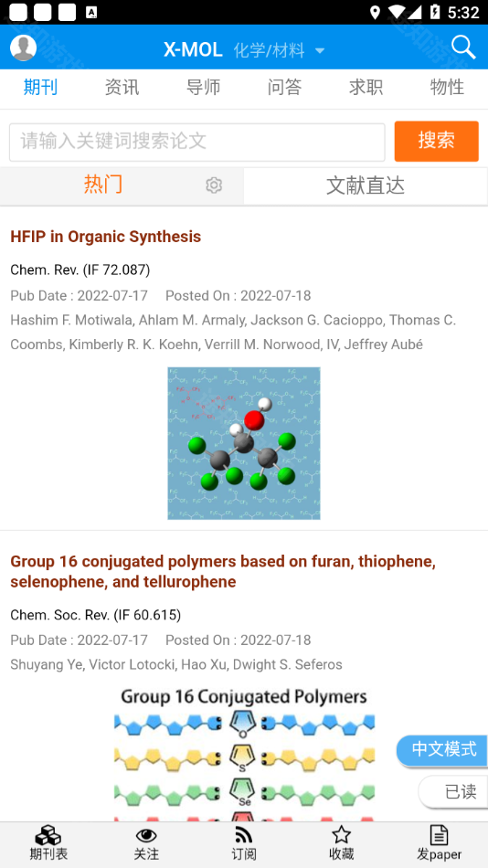Open the 收藏 star favorites icon

click(341, 835)
